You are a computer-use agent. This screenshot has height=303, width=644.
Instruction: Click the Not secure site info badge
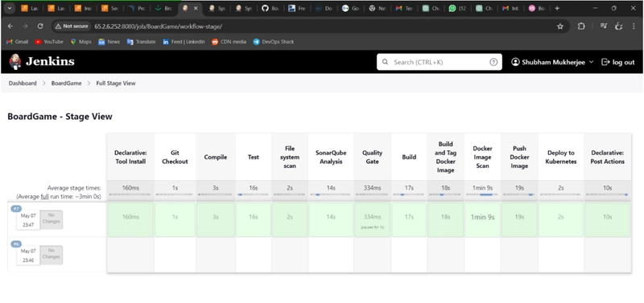[x=72, y=27]
